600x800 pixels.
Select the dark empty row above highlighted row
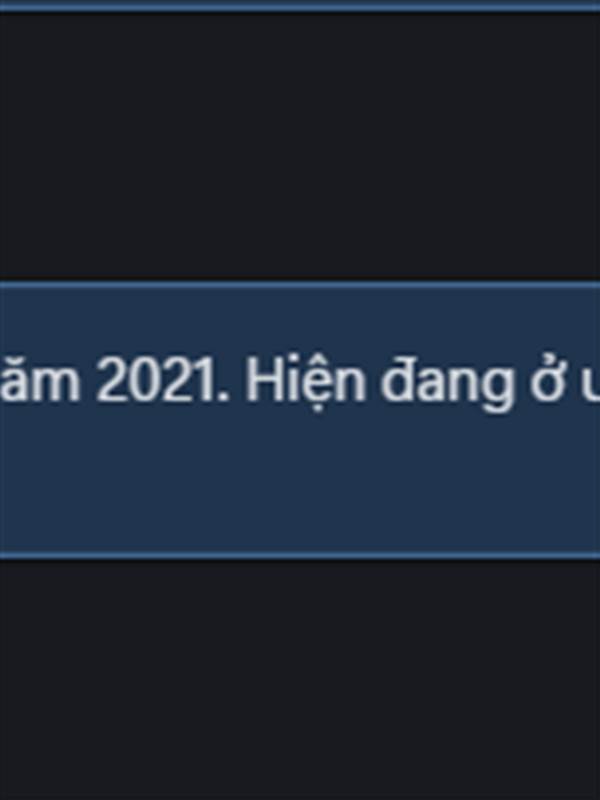pyautogui.click(x=300, y=145)
